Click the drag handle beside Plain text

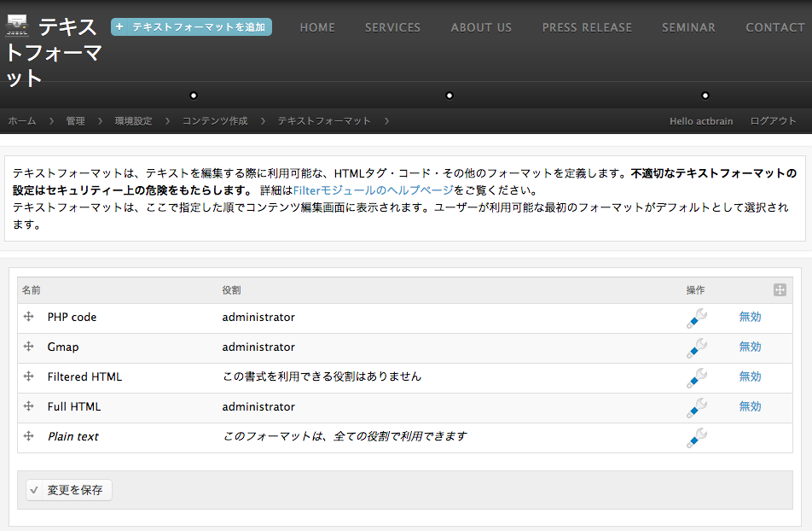(29, 436)
